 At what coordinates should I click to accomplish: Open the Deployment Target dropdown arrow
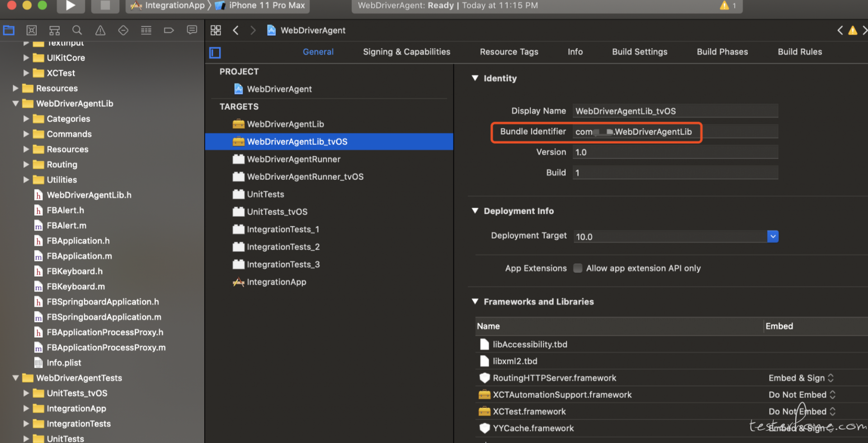coord(773,236)
